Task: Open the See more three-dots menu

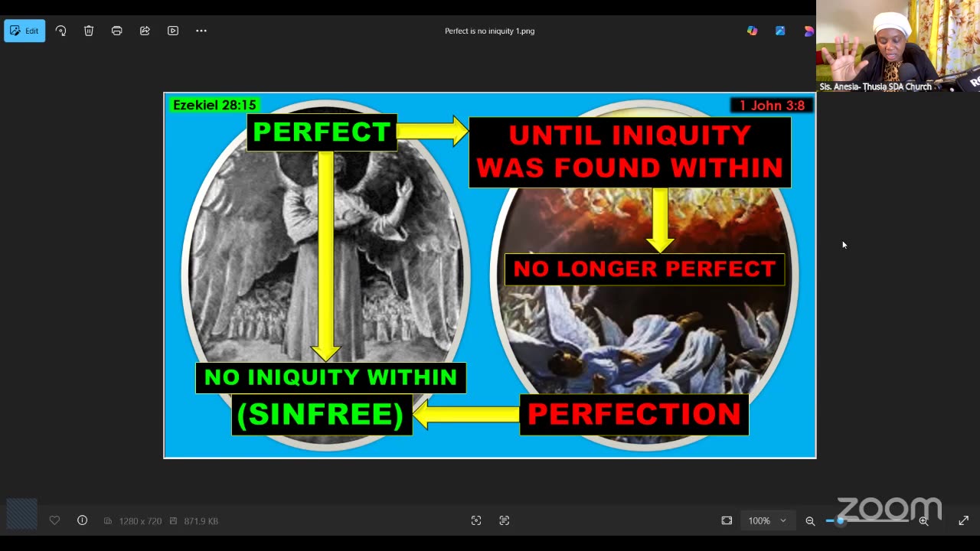Action: (x=201, y=31)
